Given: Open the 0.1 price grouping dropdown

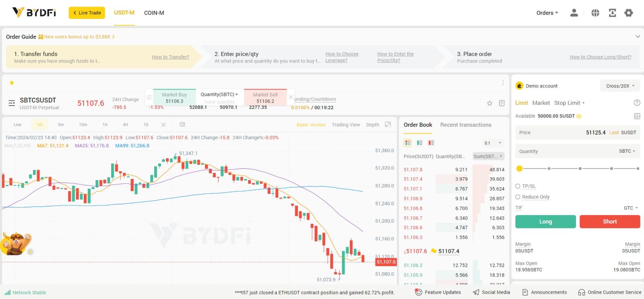Looking at the screenshot, I should 493,143.
